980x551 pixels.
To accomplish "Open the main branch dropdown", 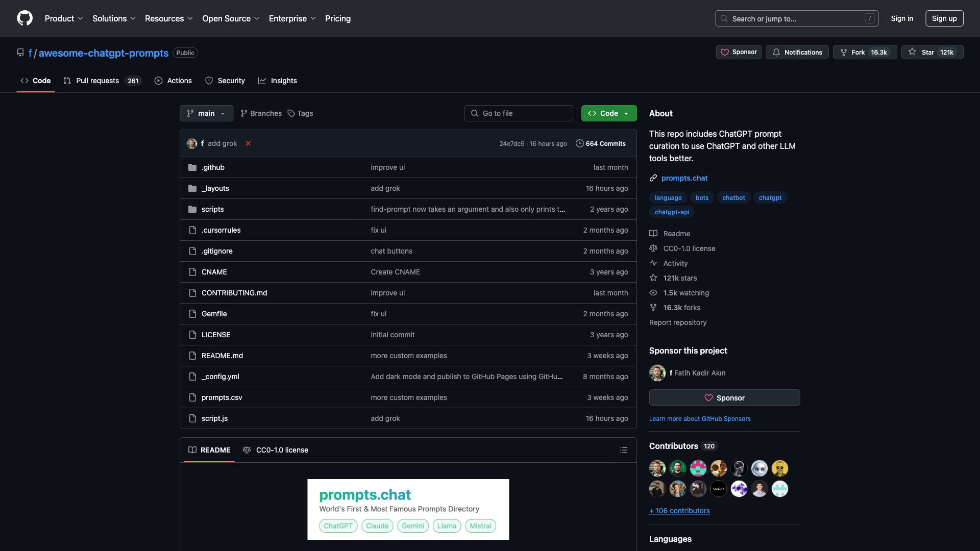I will [x=206, y=113].
